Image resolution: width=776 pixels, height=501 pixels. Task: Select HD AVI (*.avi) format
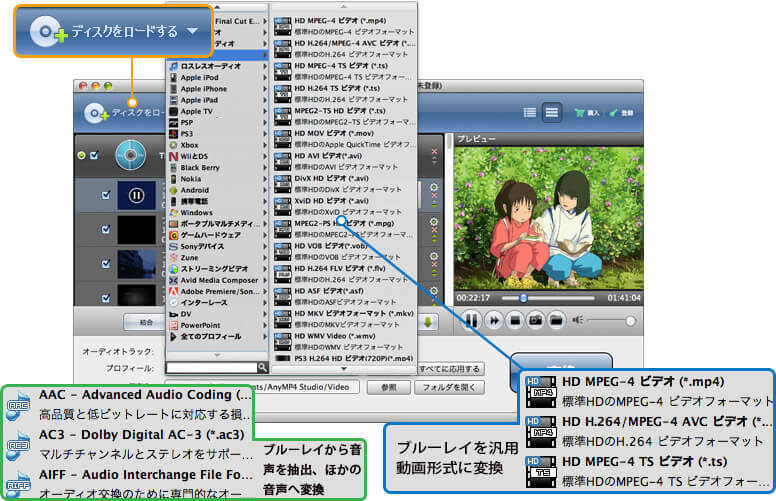[344, 161]
